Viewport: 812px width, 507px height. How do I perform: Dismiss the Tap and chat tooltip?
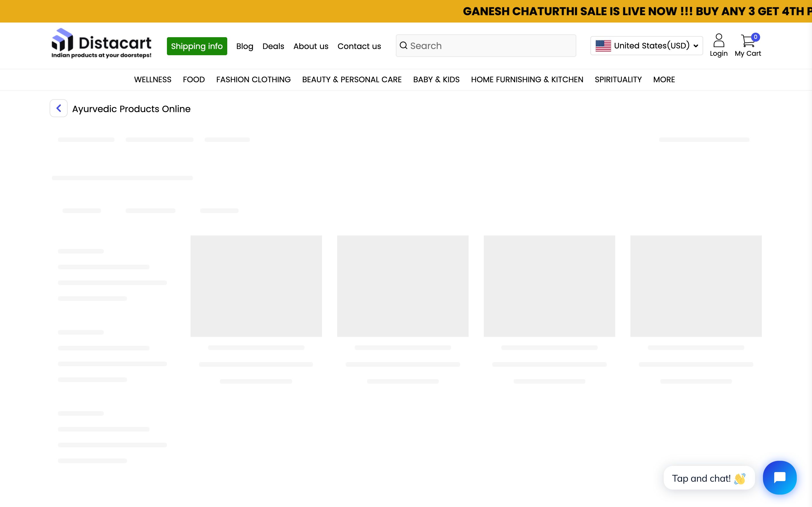click(x=709, y=478)
